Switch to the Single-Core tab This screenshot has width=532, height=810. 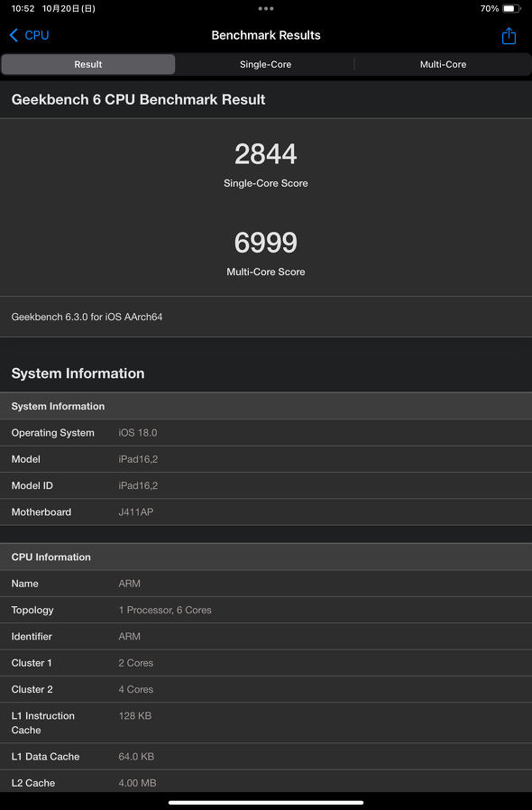pos(265,65)
